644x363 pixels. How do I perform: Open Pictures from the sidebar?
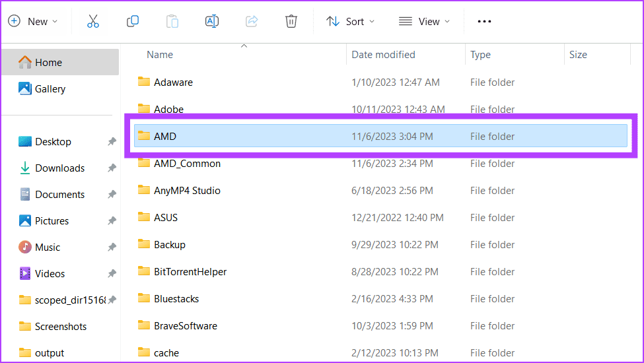click(x=52, y=221)
